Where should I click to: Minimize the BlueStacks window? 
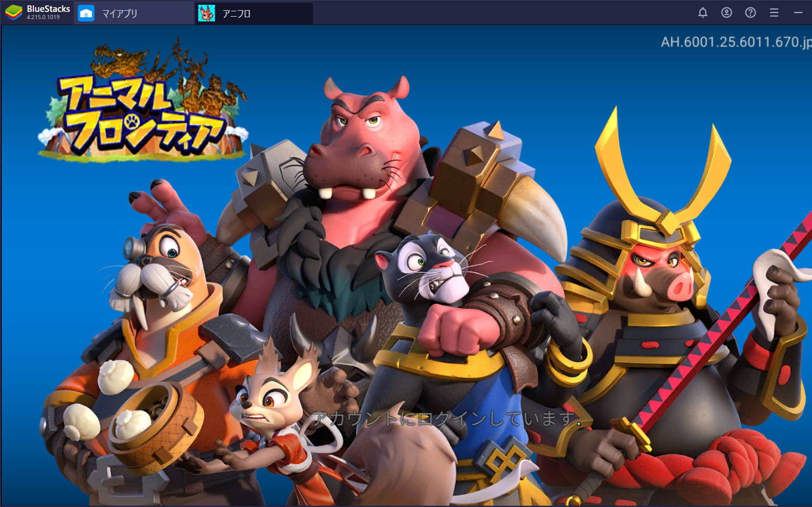pyautogui.click(x=798, y=13)
